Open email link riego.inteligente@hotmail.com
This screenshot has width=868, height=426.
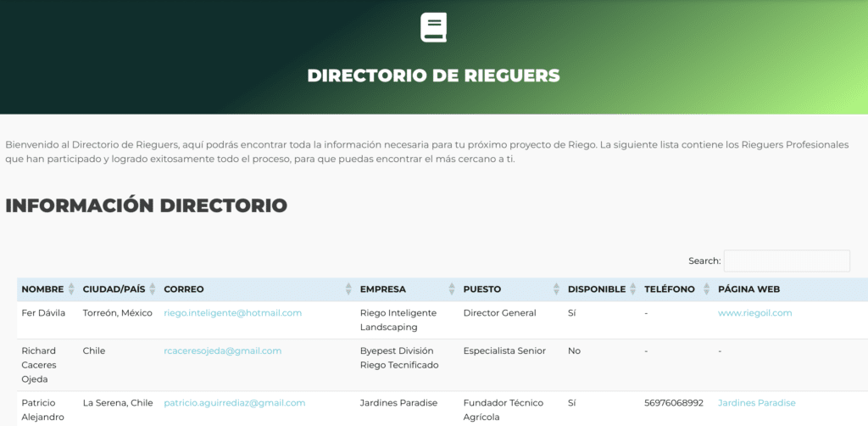(x=232, y=313)
